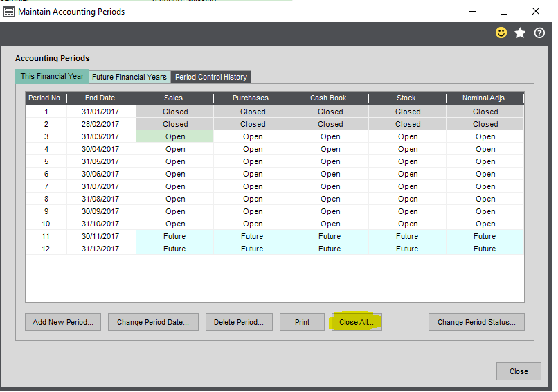Viewport: 558px width, 392px height.
Task: Open the help question mark icon
Action: pyautogui.click(x=539, y=33)
